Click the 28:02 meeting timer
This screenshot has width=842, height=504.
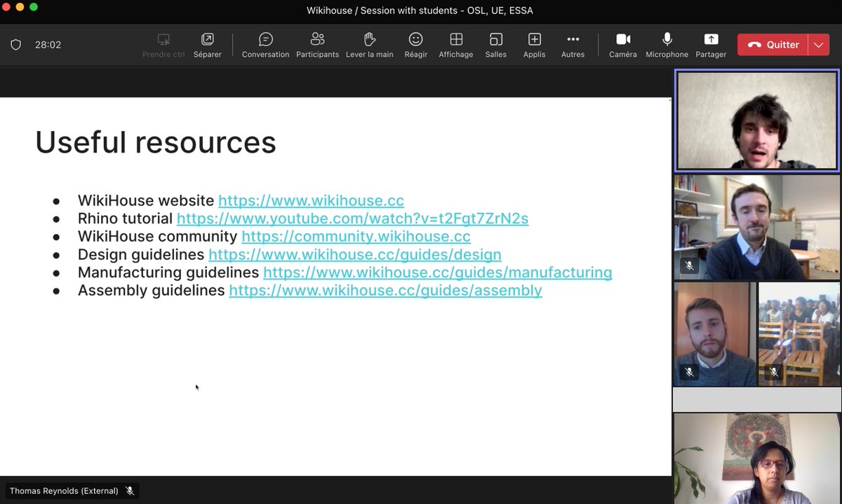point(48,45)
